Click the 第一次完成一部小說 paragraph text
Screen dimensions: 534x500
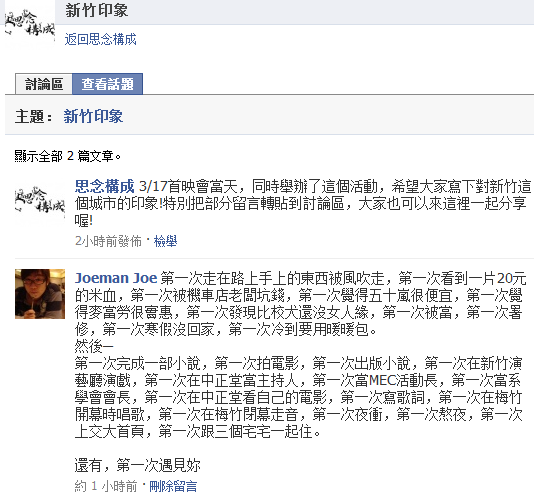[x=299, y=397]
